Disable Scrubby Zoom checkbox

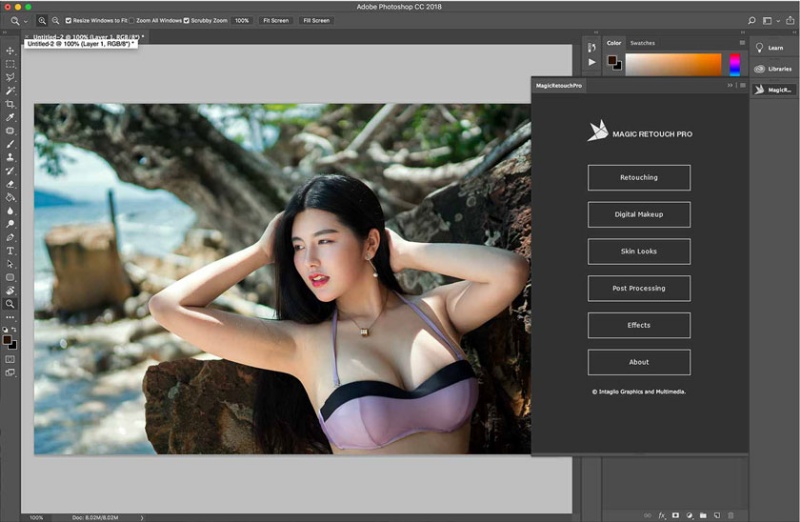tap(186, 20)
